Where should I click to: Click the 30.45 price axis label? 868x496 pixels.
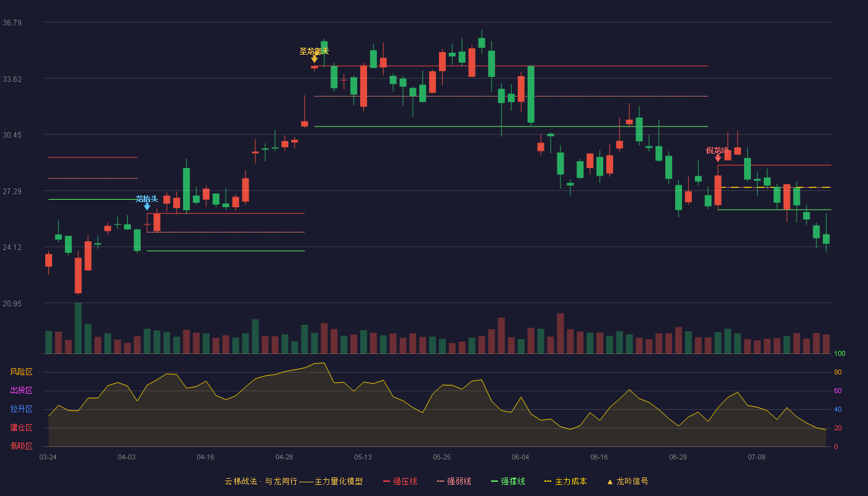(12, 135)
